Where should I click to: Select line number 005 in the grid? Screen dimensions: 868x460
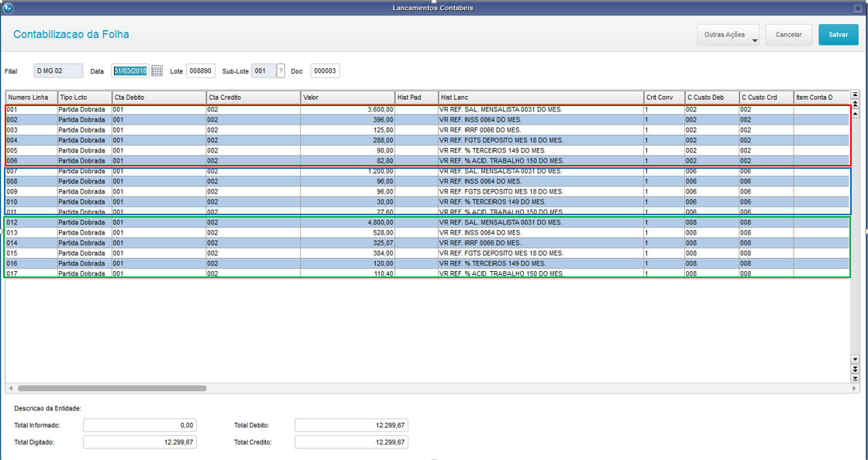point(32,150)
